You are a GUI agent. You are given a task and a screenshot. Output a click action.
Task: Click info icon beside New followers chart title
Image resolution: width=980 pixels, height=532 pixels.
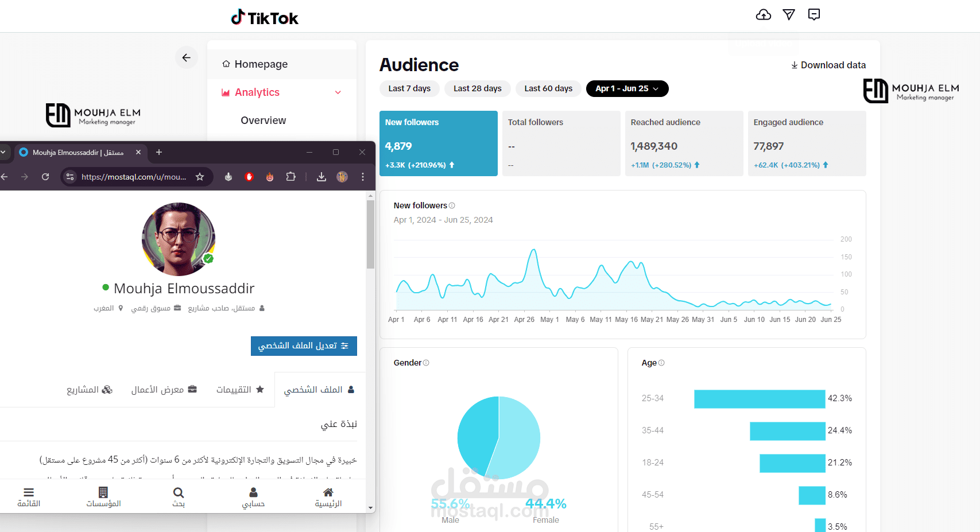[x=452, y=205]
